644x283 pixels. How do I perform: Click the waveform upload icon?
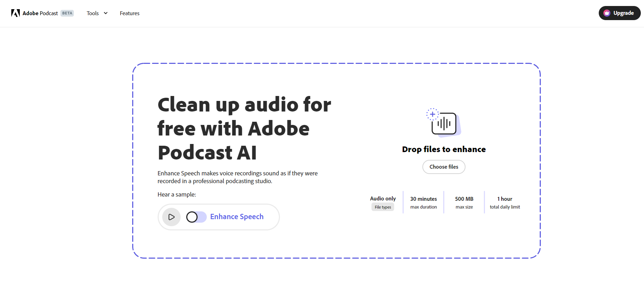click(x=444, y=123)
